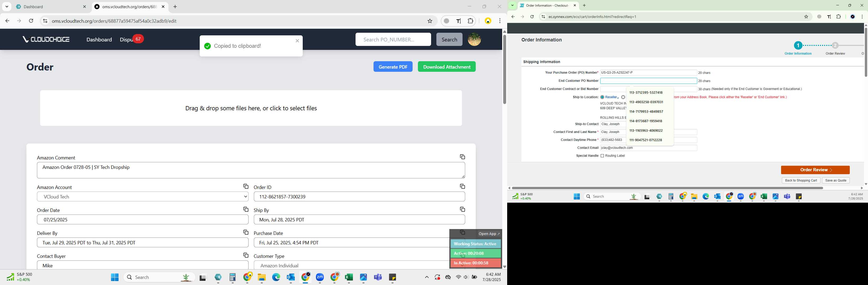
Task: Reload the oms.vcloudtech.org order page
Action: (x=31, y=21)
